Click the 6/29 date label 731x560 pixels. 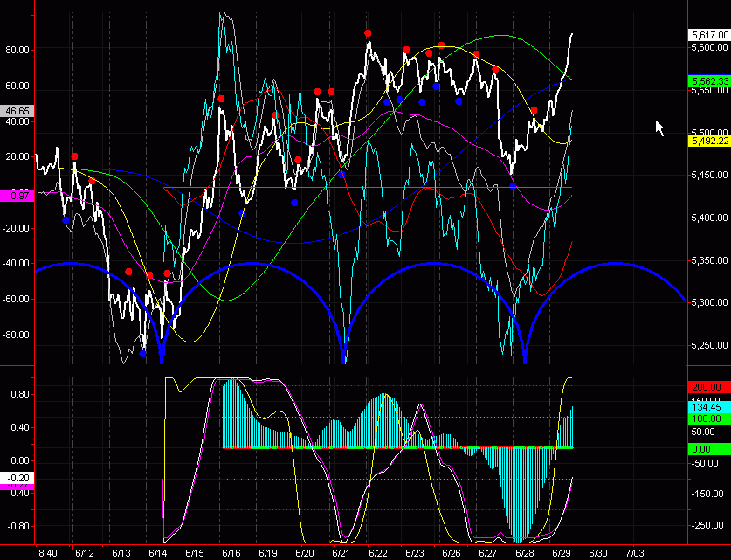click(562, 554)
